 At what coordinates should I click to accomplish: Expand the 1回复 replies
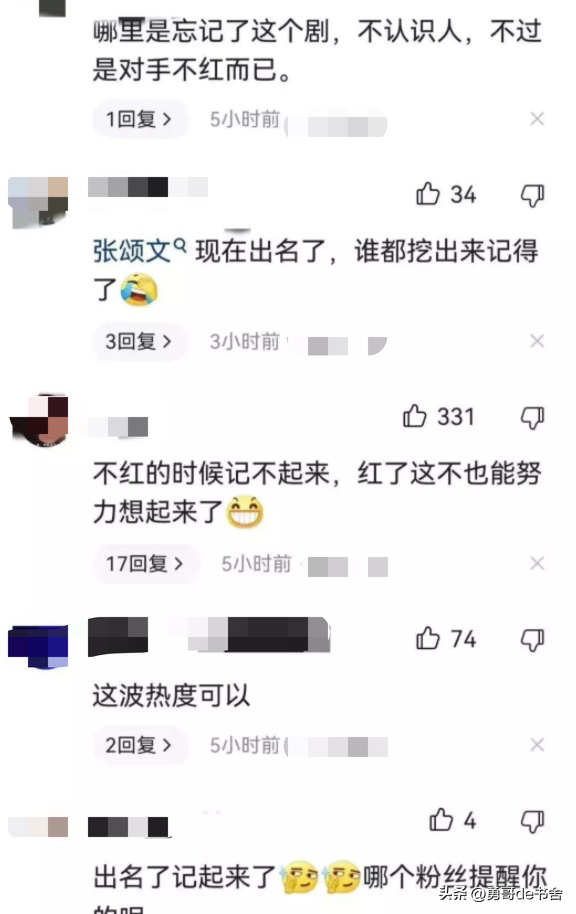click(x=140, y=119)
